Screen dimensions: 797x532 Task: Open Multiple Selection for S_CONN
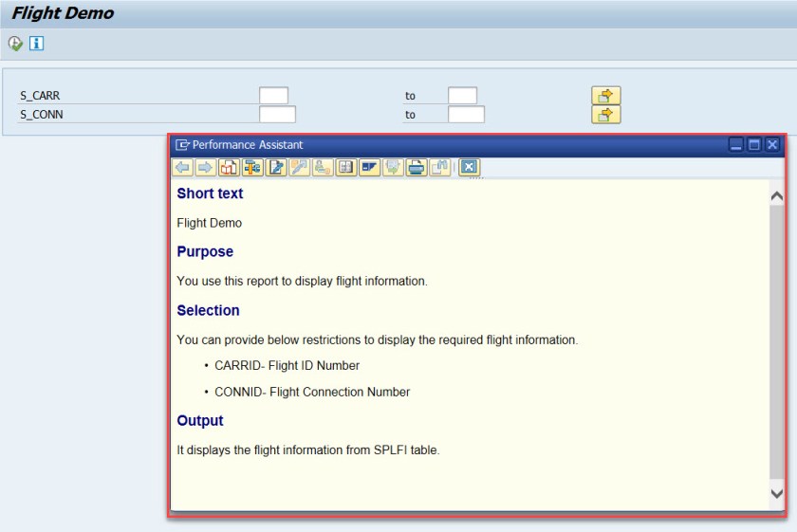pos(605,115)
